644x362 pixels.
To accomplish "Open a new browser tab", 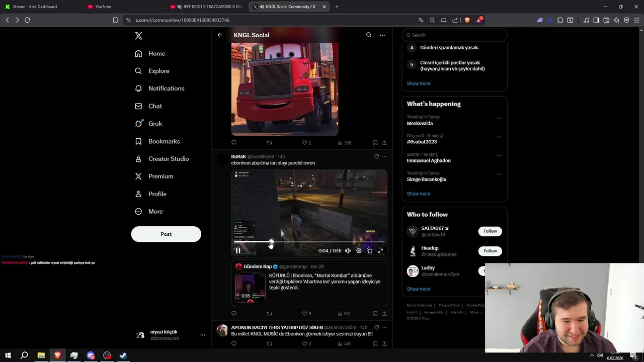I will tap(337, 7).
